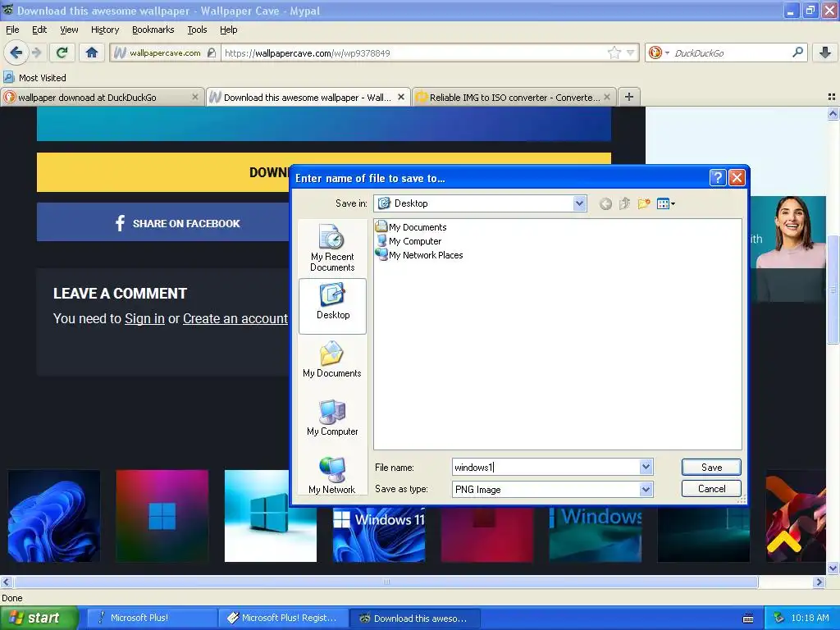Viewport: 840px width, 630px height.
Task: Click the DuckDuckGo search field
Action: click(x=731, y=52)
